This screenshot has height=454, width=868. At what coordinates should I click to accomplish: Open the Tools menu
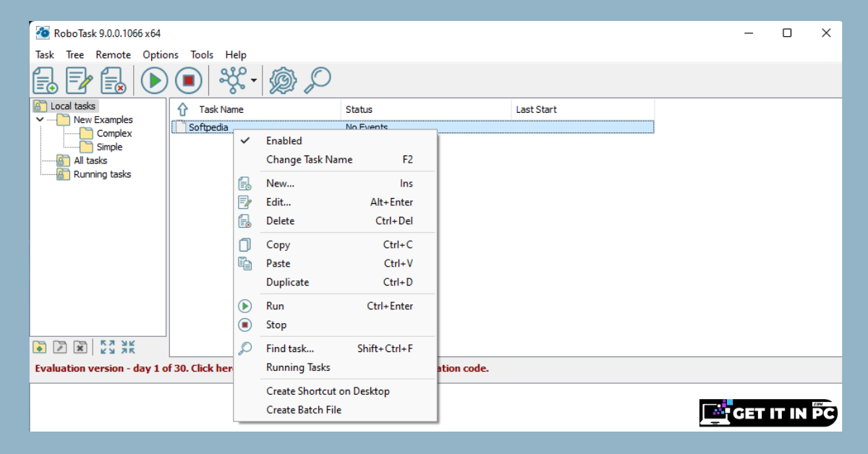tap(202, 55)
